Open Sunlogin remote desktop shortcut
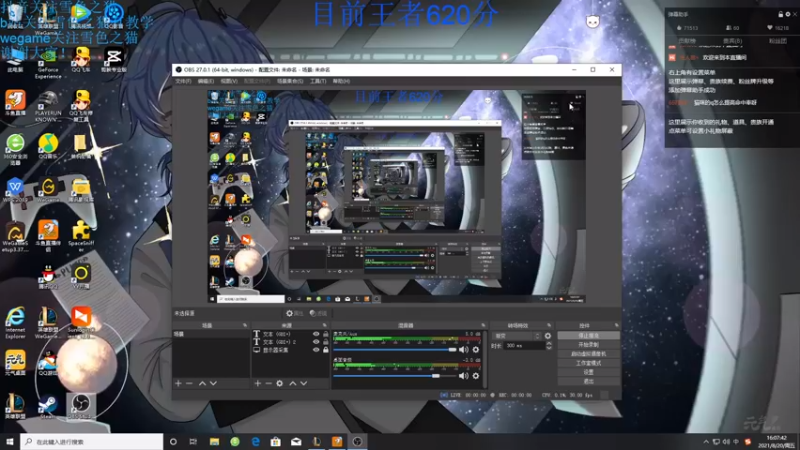 81,321
